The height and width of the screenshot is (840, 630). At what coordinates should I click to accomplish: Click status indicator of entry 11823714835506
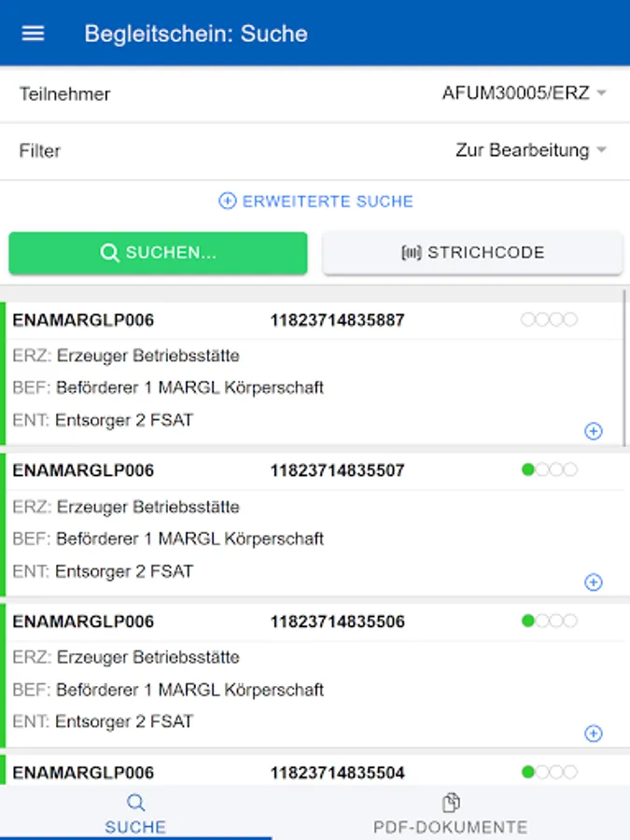(549, 621)
